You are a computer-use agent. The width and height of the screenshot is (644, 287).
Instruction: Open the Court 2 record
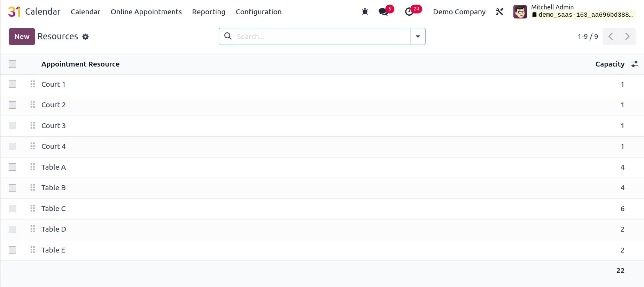coord(53,105)
